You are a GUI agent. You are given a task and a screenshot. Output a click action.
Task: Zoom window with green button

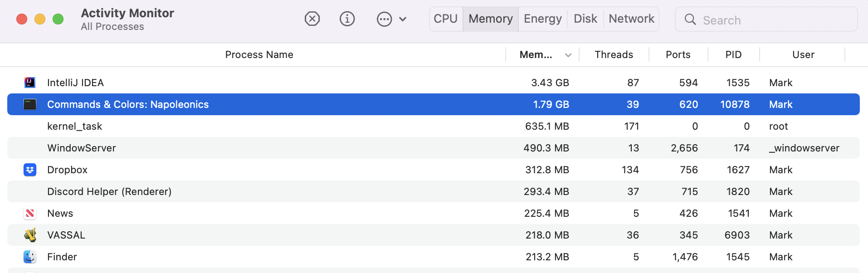tap(58, 19)
